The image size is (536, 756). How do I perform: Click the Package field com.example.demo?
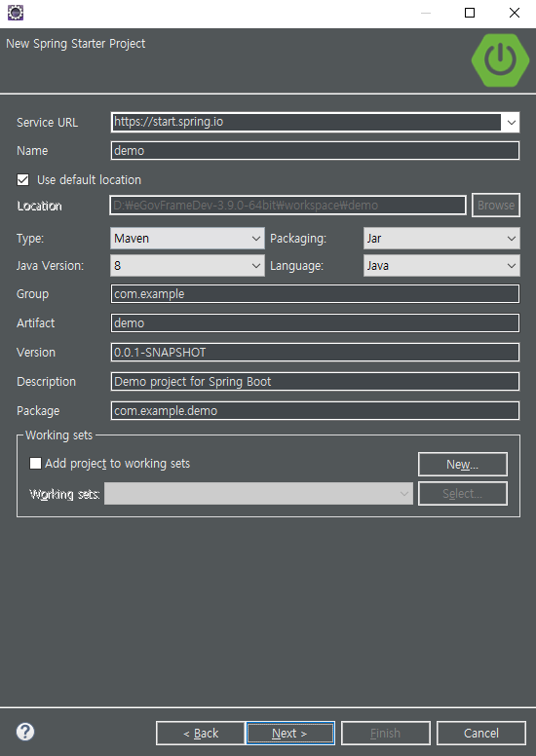(x=315, y=411)
